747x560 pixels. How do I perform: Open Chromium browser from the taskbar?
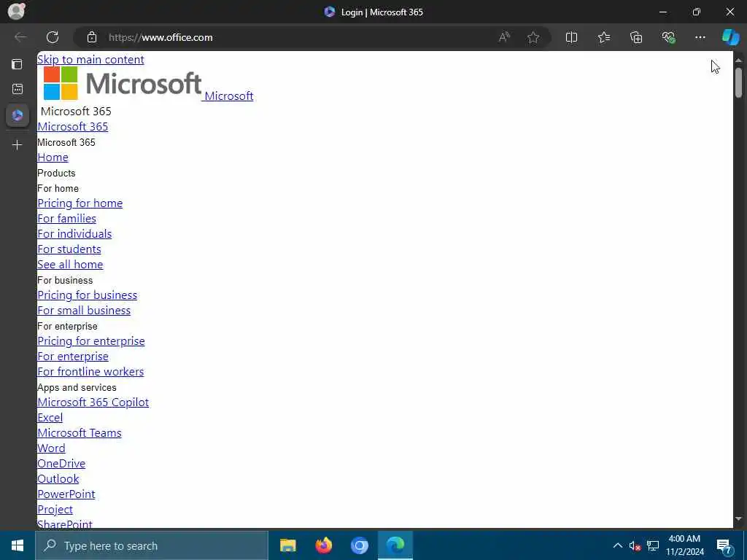tap(360, 545)
